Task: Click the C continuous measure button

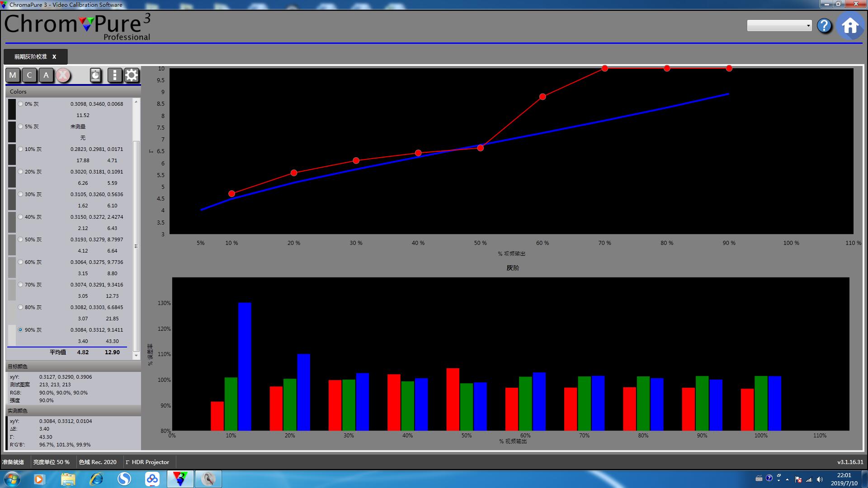Action: click(29, 75)
